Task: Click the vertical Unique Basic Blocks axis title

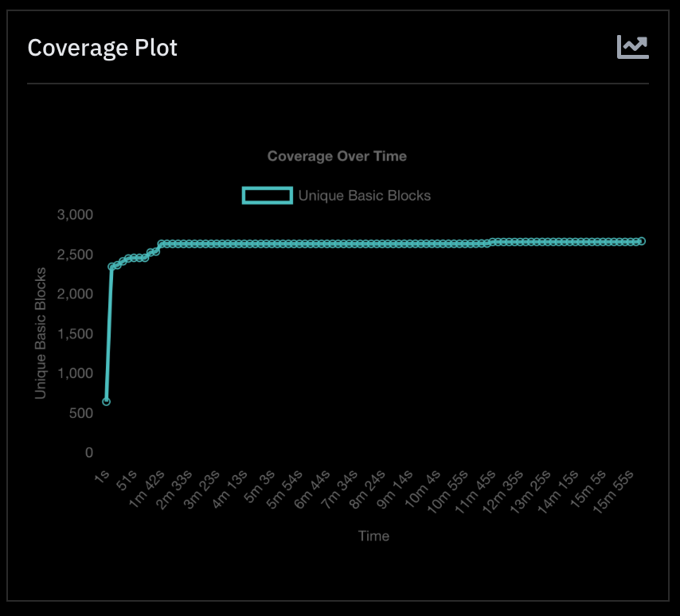Action: [x=41, y=333]
